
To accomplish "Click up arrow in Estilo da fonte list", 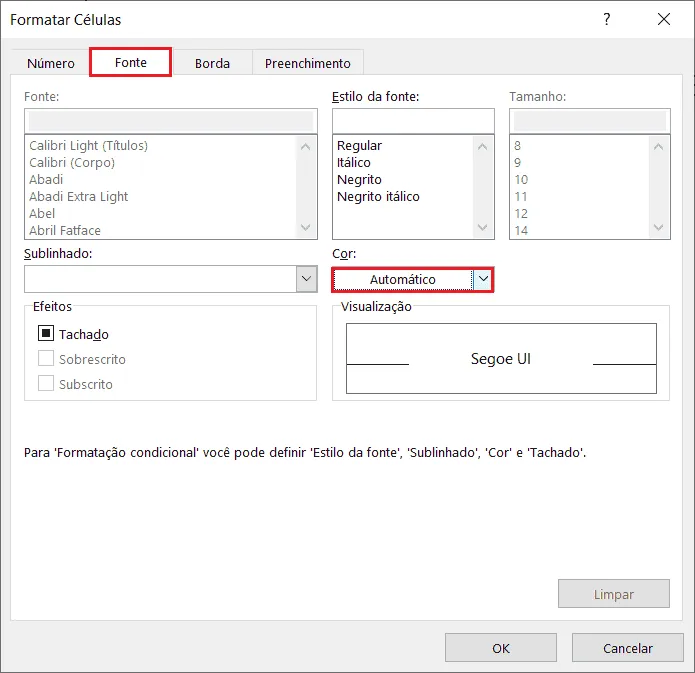I will (x=482, y=146).
